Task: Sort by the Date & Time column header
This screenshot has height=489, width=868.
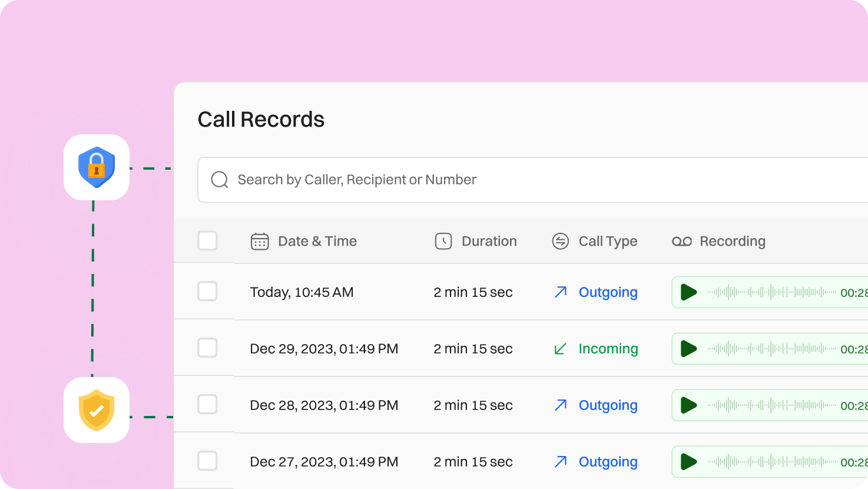Action: (x=317, y=241)
